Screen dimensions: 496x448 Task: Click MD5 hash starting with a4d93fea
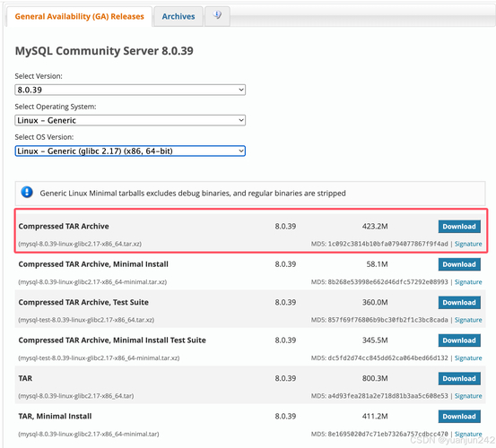[x=387, y=396]
